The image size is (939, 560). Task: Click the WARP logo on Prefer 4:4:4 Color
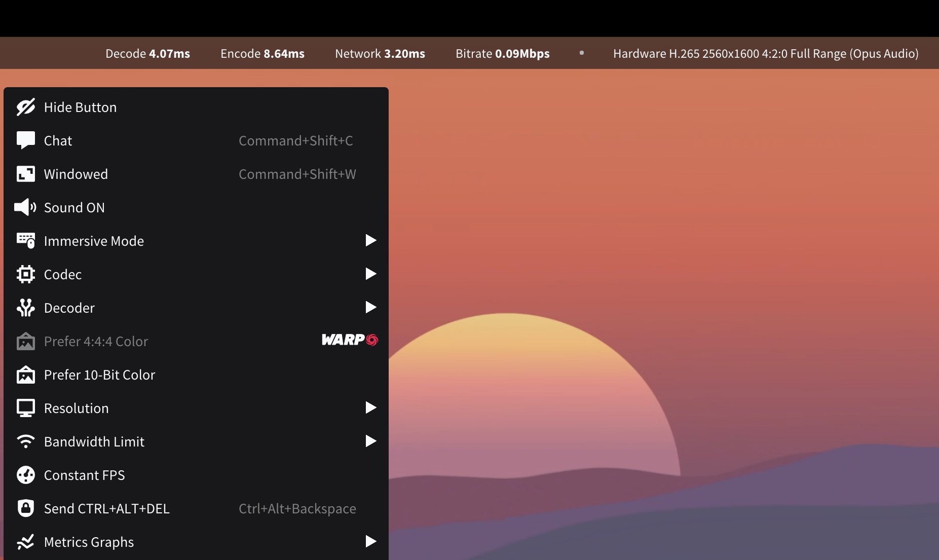(349, 340)
